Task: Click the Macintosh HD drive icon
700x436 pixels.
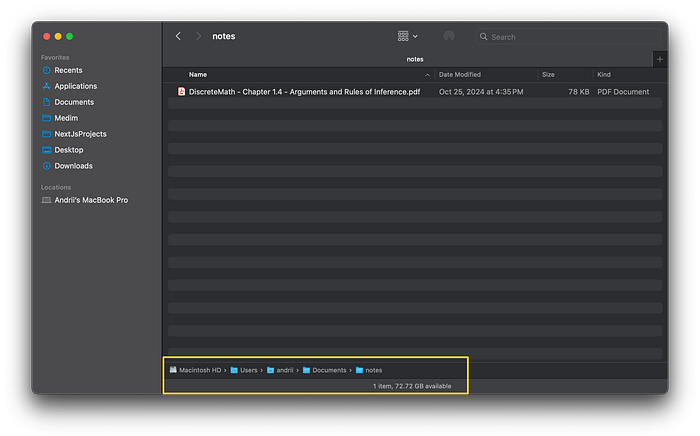Action: [173, 370]
